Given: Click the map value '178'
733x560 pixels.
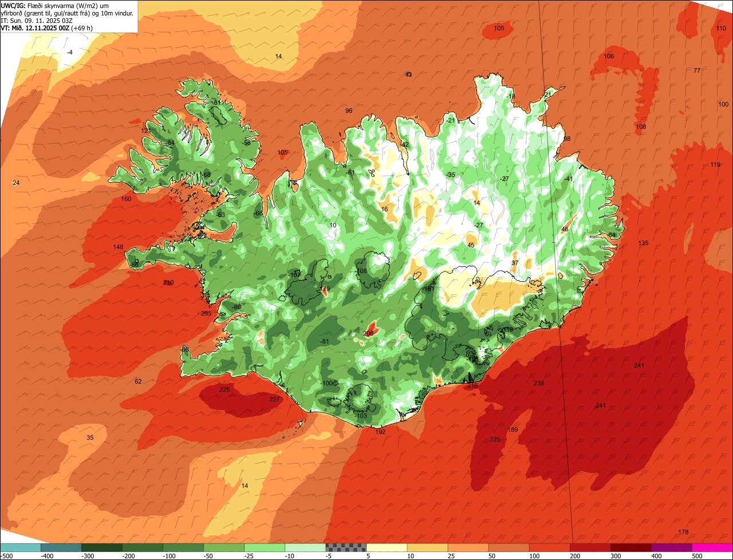Looking at the screenshot, I should pyautogui.click(x=683, y=533).
